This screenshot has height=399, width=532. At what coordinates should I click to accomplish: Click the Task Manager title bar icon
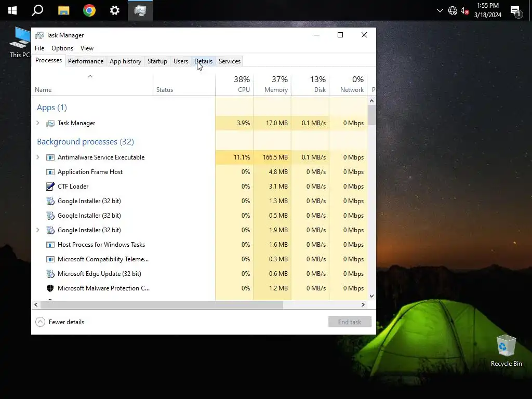(x=39, y=35)
